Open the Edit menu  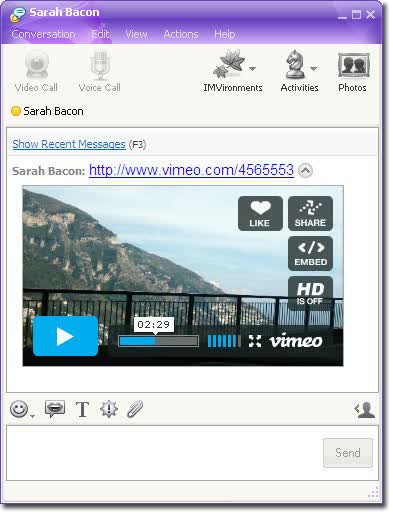coord(100,34)
